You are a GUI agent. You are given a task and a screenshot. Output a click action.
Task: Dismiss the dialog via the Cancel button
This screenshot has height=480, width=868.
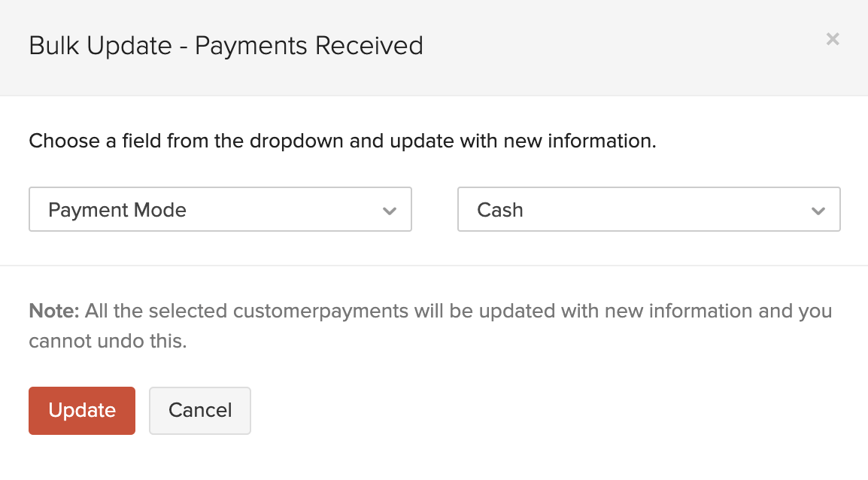(200, 411)
